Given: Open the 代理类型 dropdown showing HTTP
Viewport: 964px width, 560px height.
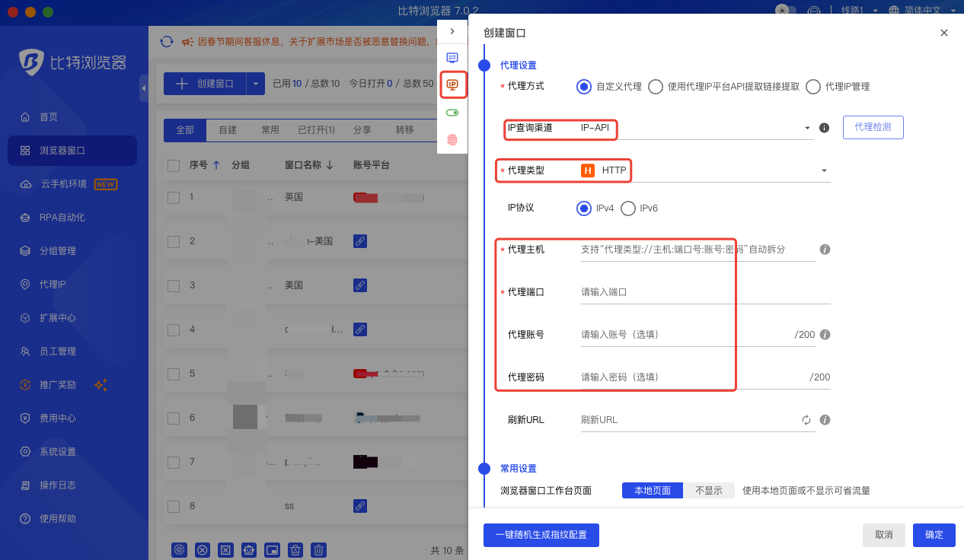Looking at the screenshot, I should click(705, 170).
